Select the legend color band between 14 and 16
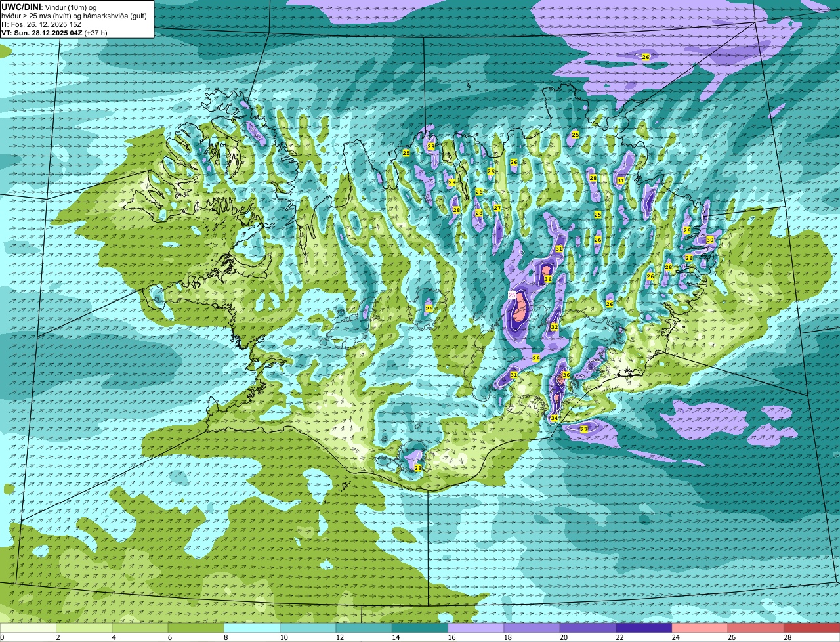This screenshot has height=642, width=840. (420, 628)
